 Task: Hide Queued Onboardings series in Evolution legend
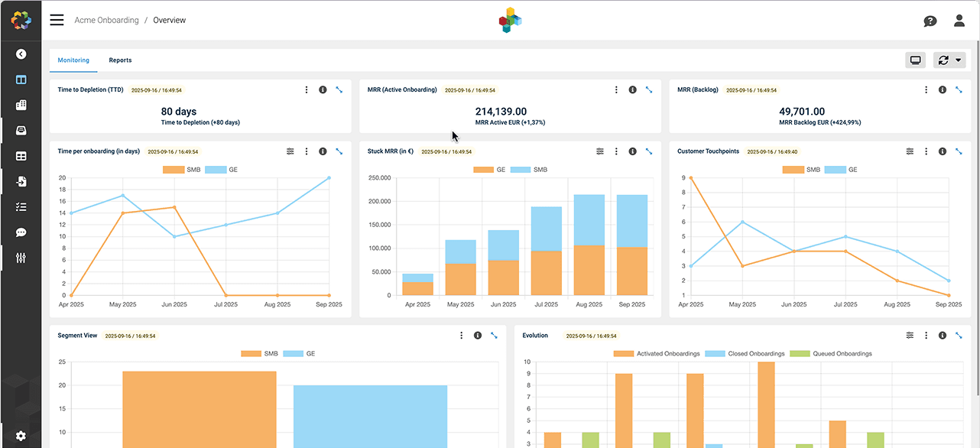click(830, 354)
